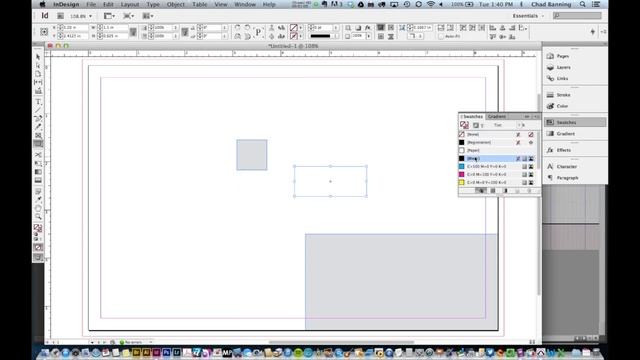Select the Rectangle Frame tool
Screen dimensions: 640x360
38,135
